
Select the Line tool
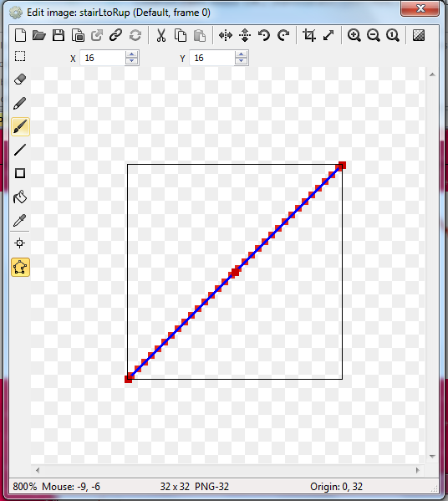[20, 150]
